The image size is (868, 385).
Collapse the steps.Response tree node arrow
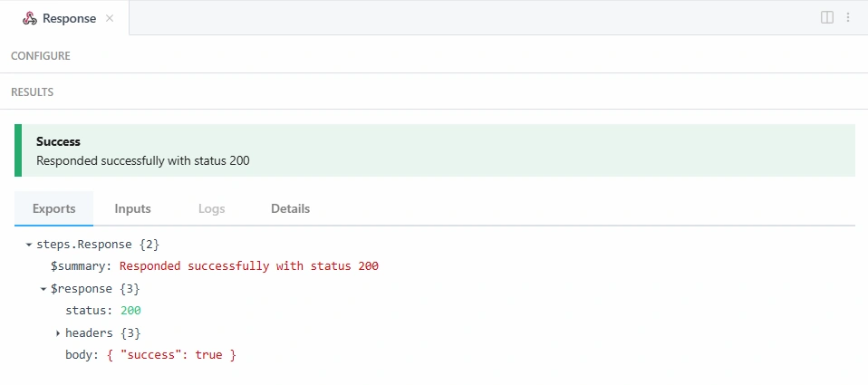pyautogui.click(x=29, y=245)
